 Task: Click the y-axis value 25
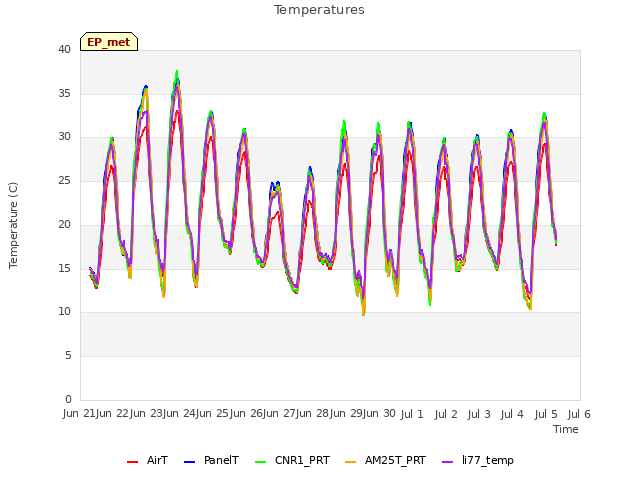(64, 180)
